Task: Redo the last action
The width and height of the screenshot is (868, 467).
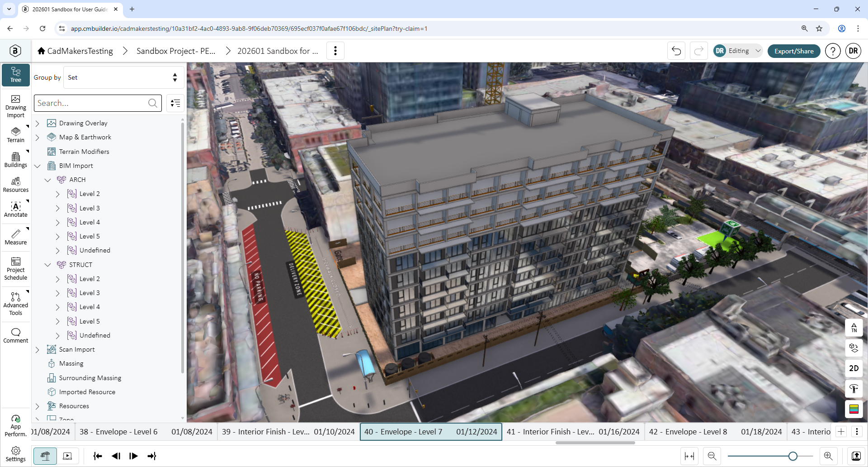Action: [x=698, y=51]
